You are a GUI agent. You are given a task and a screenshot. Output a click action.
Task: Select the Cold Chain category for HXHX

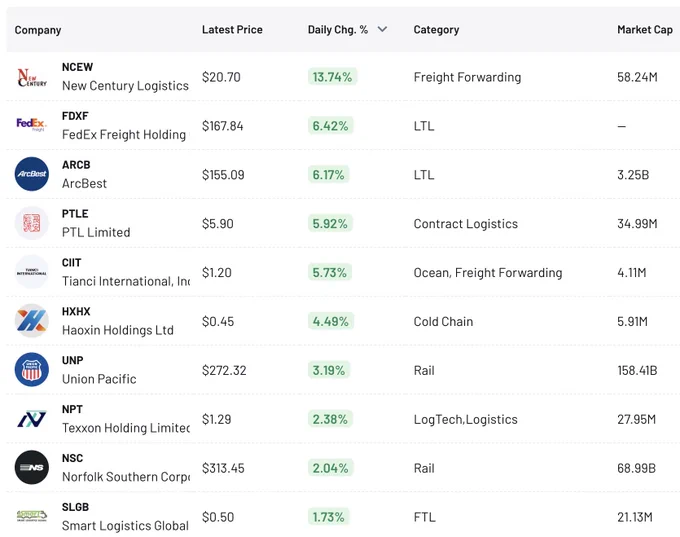[x=443, y=321]
